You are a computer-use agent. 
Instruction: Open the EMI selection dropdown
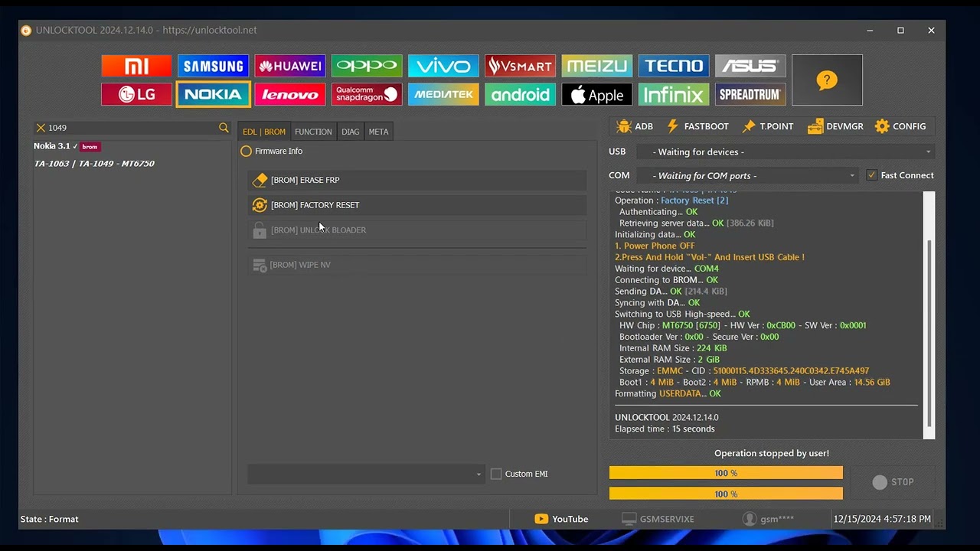[x=366, y=474]
